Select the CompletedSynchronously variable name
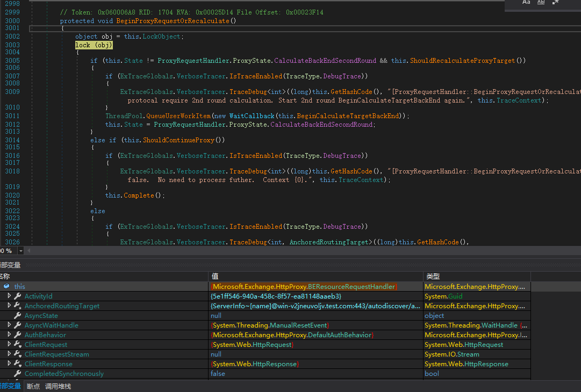The image size is (581, 392). (64, 374)
